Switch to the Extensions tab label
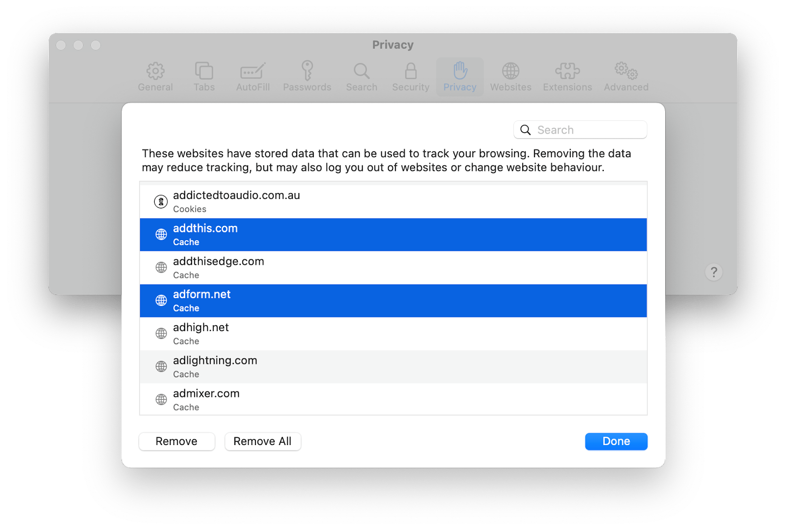The image size is (786, 532). click(x=567, y=87)
